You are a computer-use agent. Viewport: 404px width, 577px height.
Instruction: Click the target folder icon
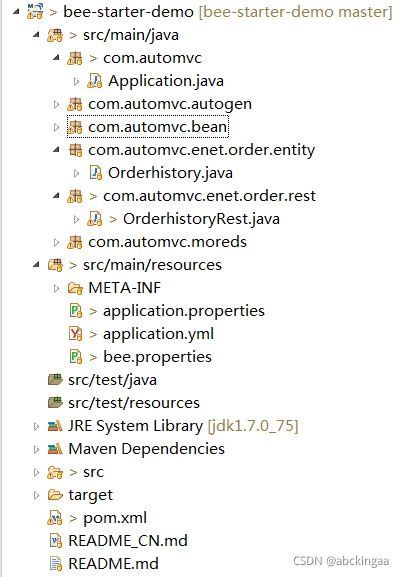pyautogui.click(x=55, y=495)
